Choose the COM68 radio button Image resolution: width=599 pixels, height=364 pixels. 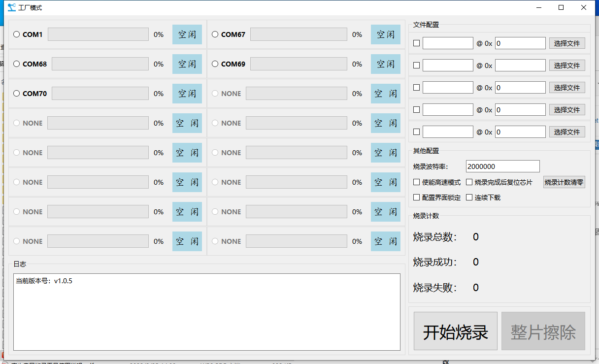tap(17, 64)
